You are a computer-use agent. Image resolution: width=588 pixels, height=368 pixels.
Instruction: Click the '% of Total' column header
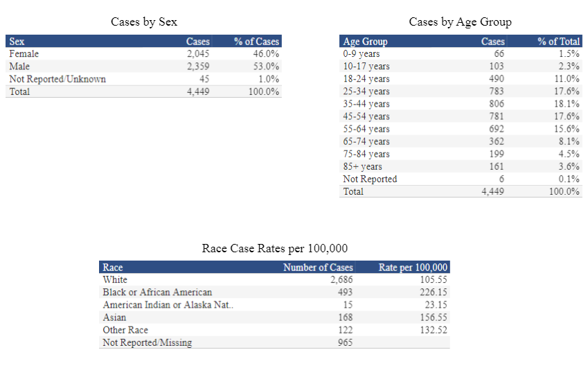558,42
